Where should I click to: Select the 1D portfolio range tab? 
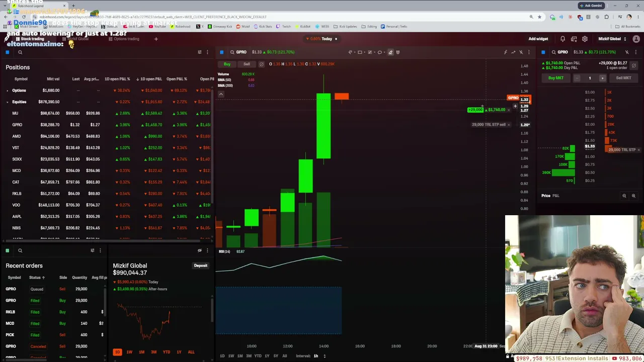(117, 352)
